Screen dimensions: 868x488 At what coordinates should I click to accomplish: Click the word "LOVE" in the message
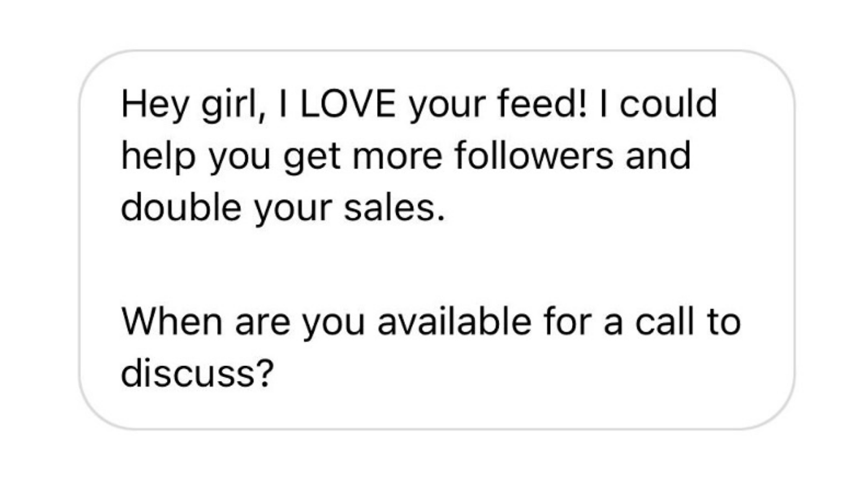pos(348,104)
